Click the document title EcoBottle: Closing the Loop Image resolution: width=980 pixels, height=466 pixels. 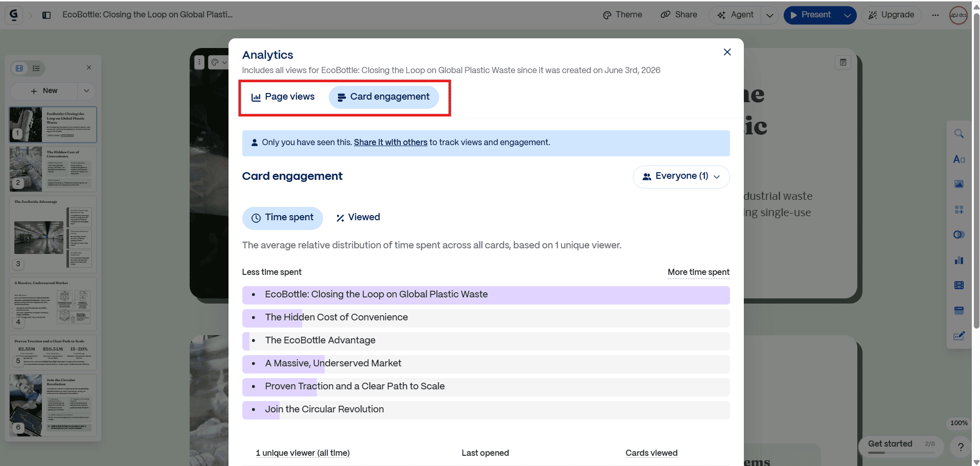tap(147, 15)
